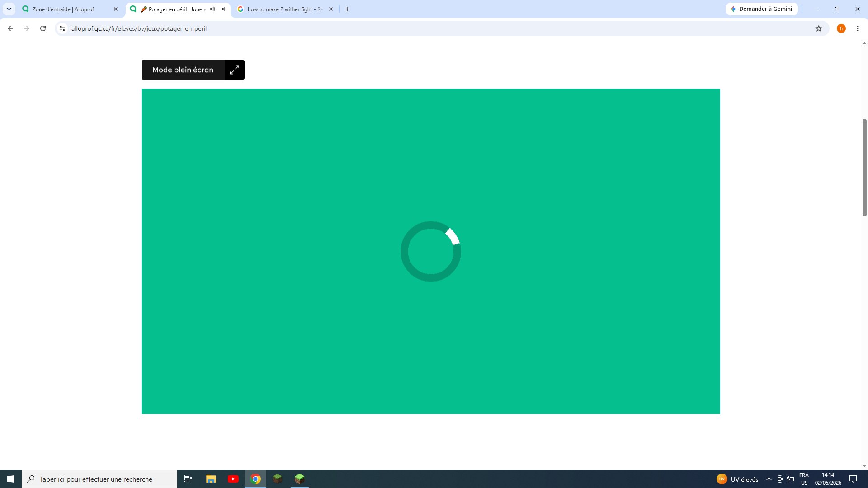Click Demander à Gemini button
This screenshot has height=488, width=868.
762,9
